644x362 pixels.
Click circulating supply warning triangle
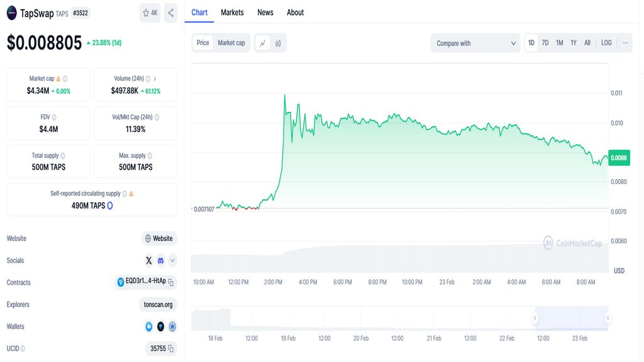(x=131, y=194)
